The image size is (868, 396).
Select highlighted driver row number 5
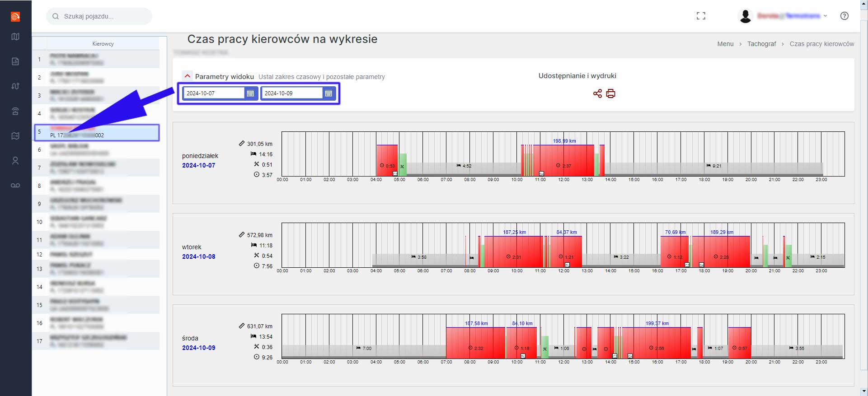[97, 133]
